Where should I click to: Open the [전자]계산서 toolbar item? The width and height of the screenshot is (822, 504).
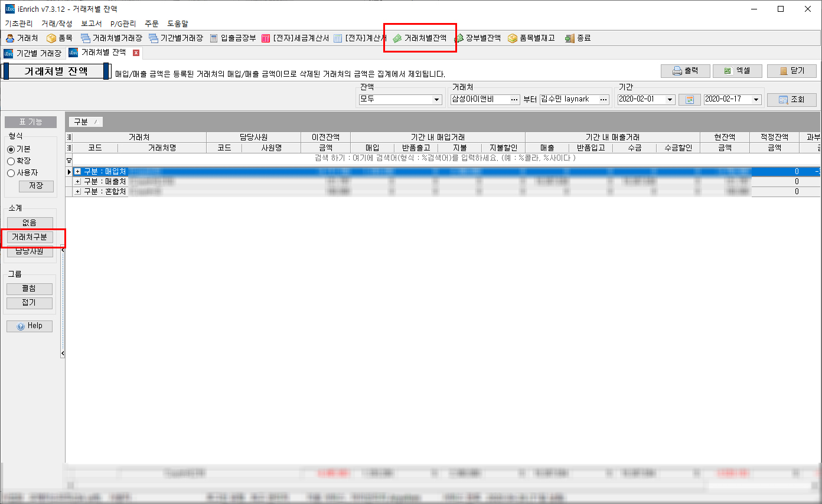(x=360, y=38)
